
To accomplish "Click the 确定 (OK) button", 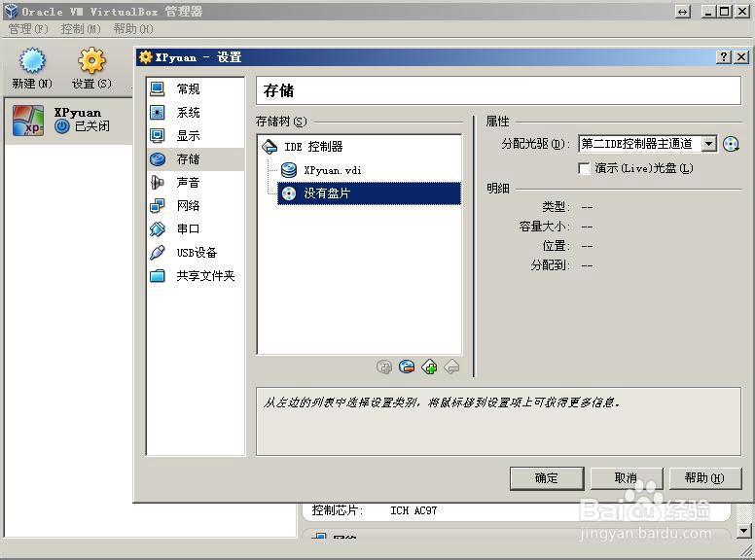I will pos(547,478).
